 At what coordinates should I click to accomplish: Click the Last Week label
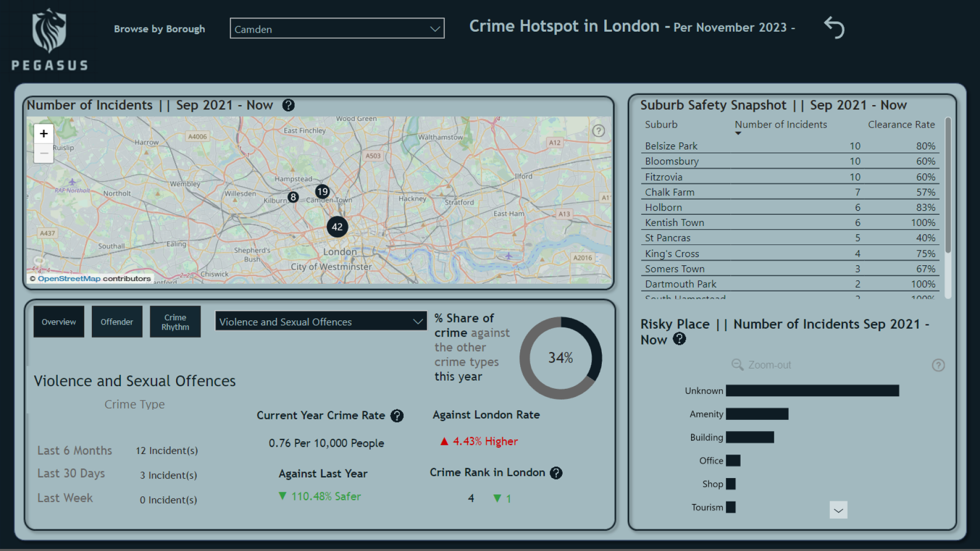point(65,498)
